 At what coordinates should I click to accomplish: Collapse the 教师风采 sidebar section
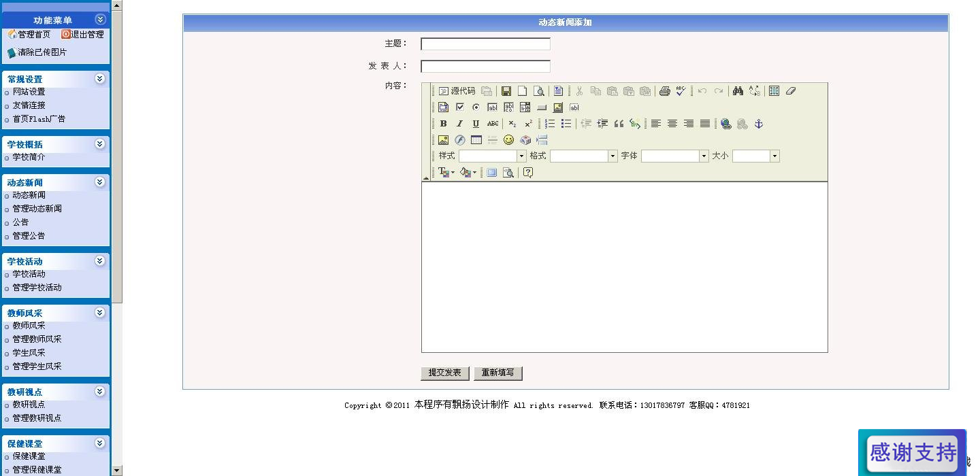[x=100, y=313]
